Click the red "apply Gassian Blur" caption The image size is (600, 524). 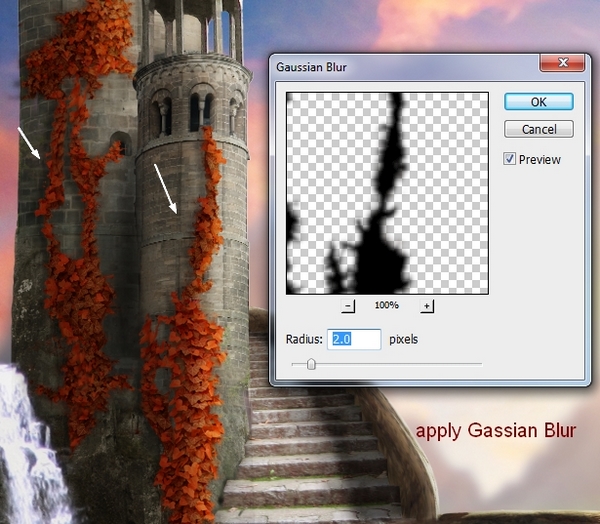point(496,431)
